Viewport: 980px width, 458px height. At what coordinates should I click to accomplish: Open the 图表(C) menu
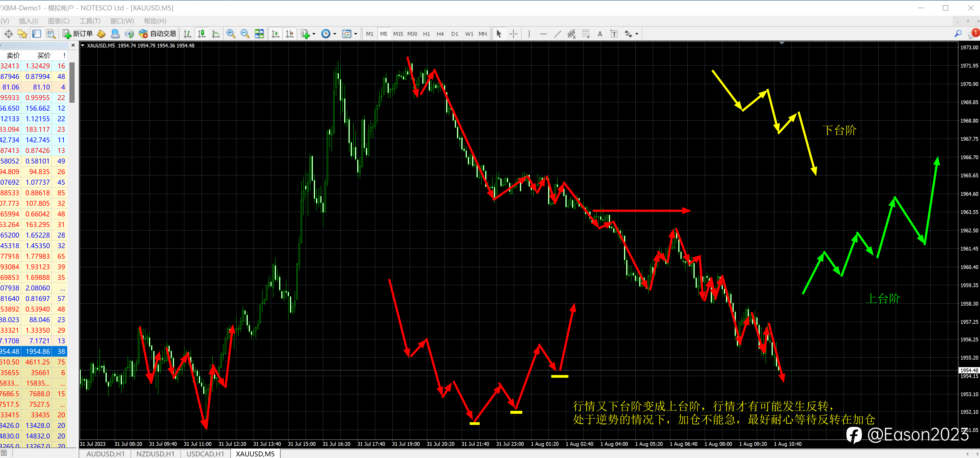59,21
